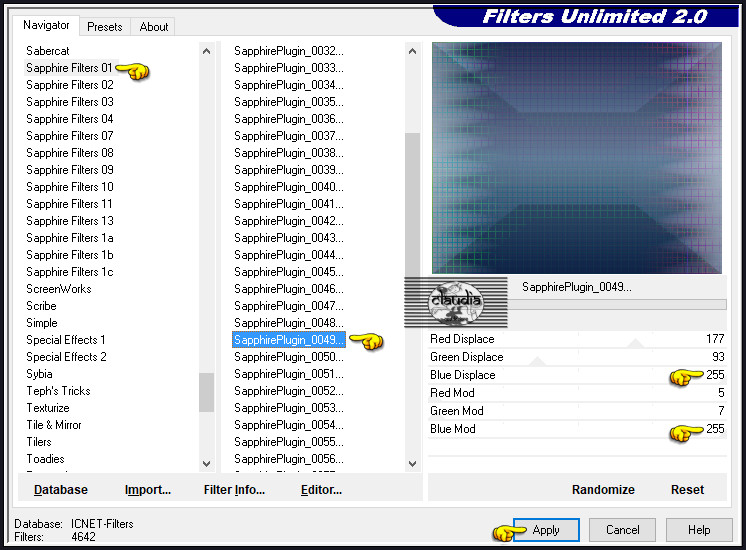Select Sapphire Filters 1b category
The image size is (746, 550).
70,255
